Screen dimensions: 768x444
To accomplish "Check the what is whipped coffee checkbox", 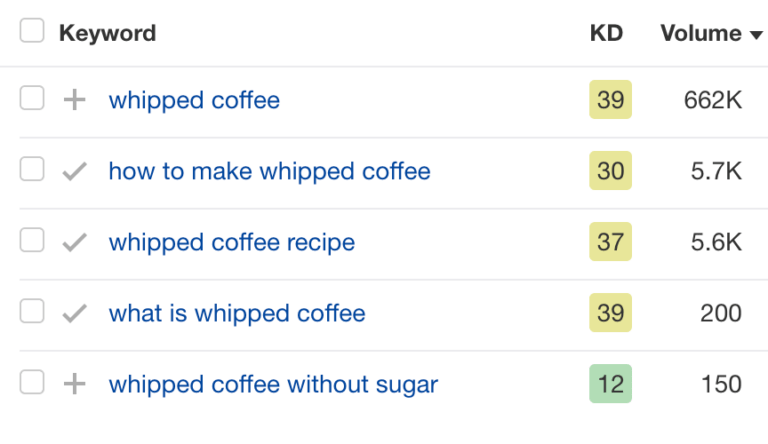I will coord(32,312).
